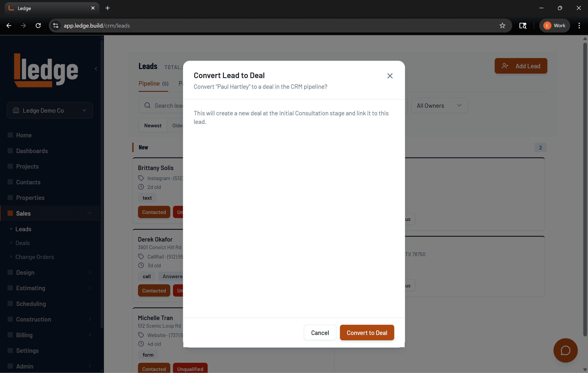Open Dashboards in the sidebar
Image resolution: width=588 pixels, height=373 pixels.
(x=32, y=151)
